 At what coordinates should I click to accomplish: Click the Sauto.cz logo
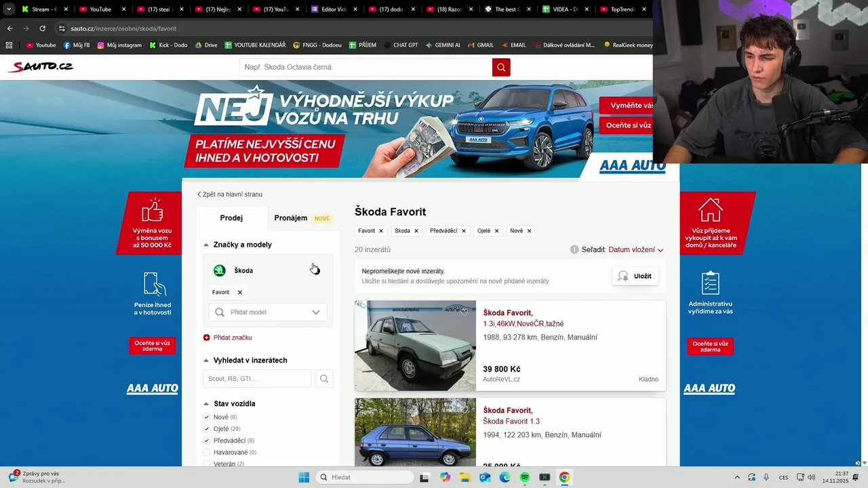coord(40,66)
